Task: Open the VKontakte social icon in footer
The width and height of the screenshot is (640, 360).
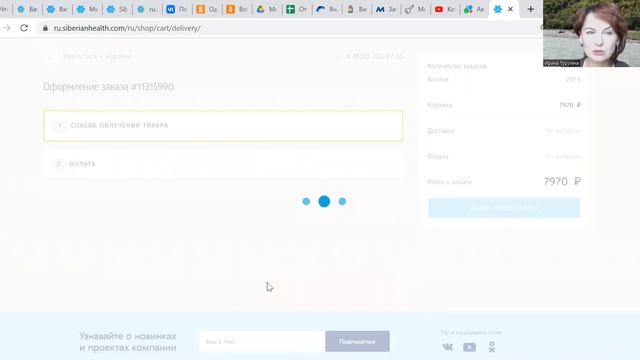Action: point(448,347)
